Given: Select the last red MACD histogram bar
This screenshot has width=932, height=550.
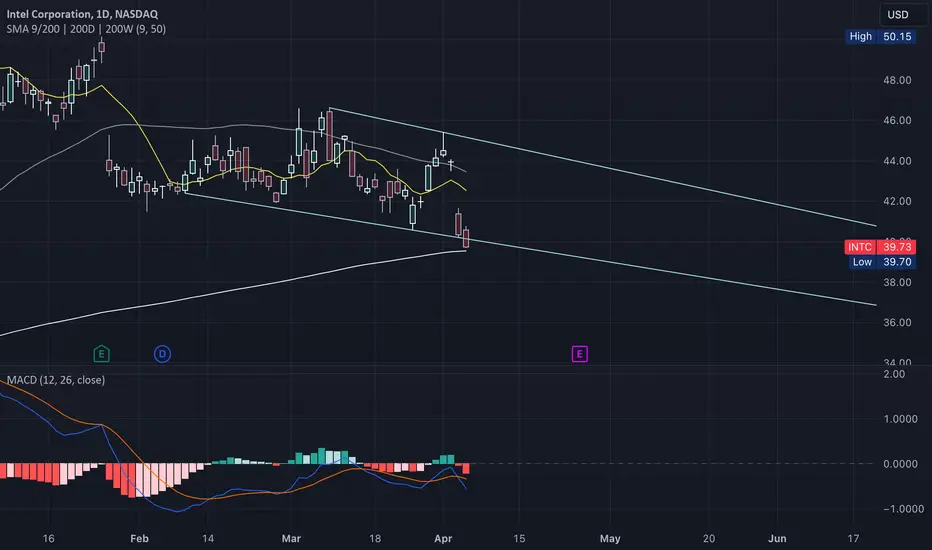Looking at the screenshot, I should point(466,469).
